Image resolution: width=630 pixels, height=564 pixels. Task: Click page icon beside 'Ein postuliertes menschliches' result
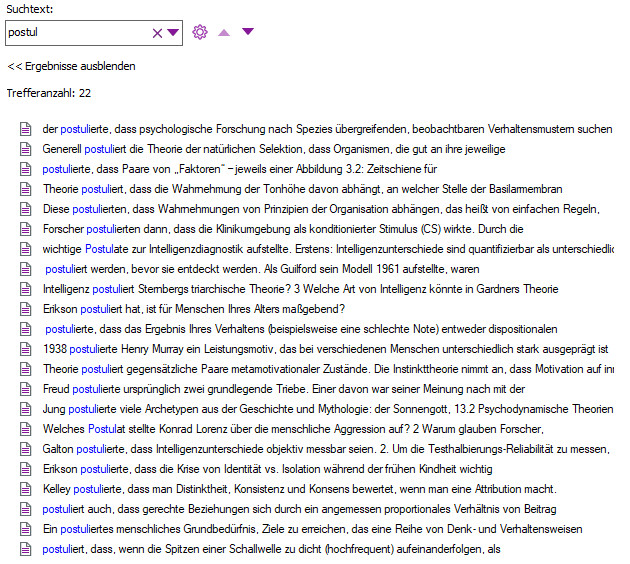coord(26,529)
